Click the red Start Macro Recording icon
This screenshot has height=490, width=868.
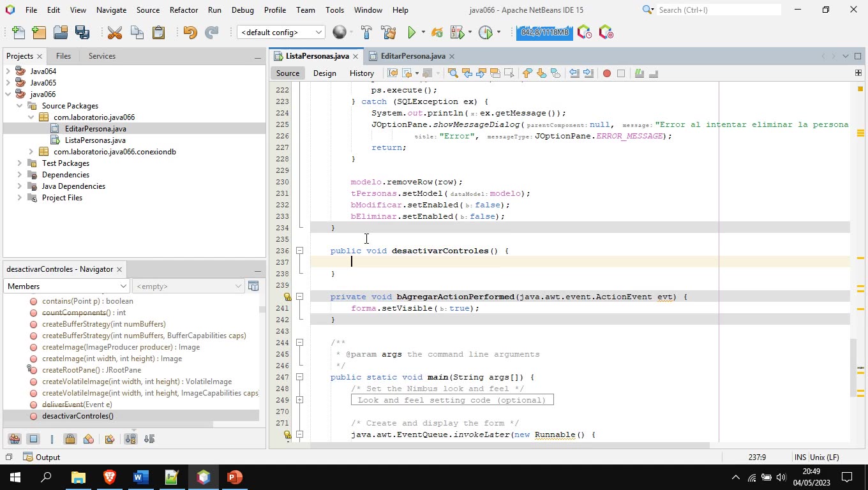coord(607,73)
